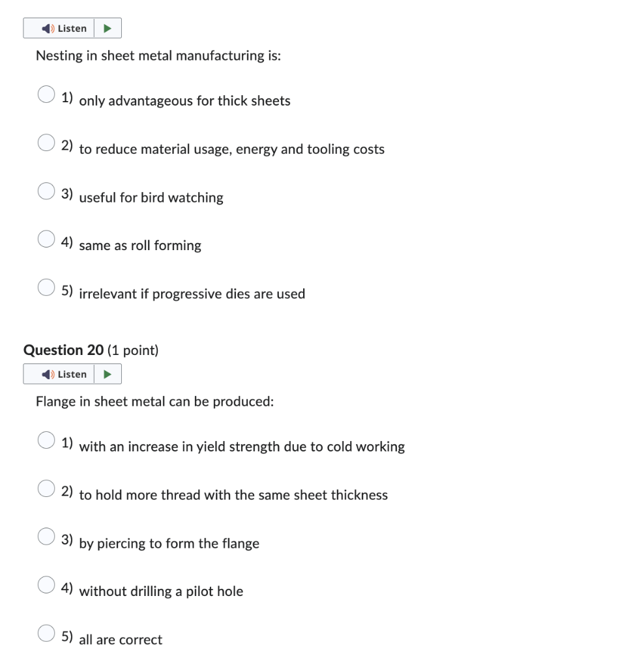The image size is (644, 667).
Task: Click the 'Flange in sheet metal can be produced' text
Action: [155, 401]
